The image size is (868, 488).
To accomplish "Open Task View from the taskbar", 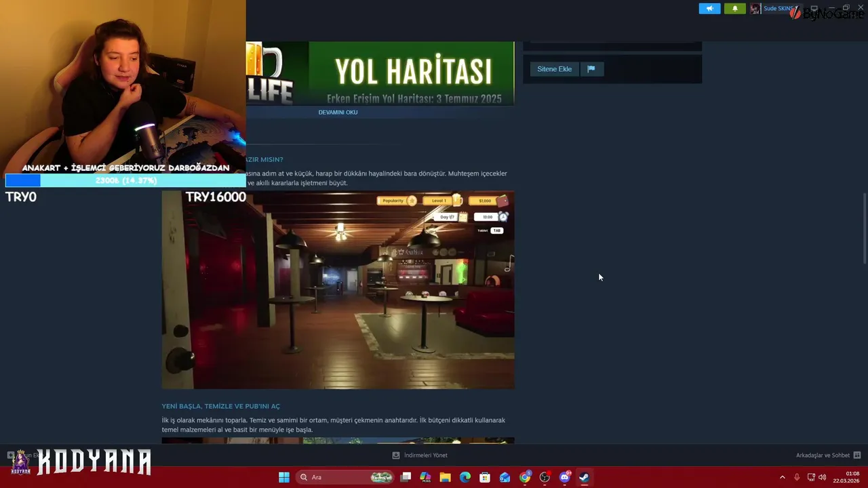I will [406, 477].
